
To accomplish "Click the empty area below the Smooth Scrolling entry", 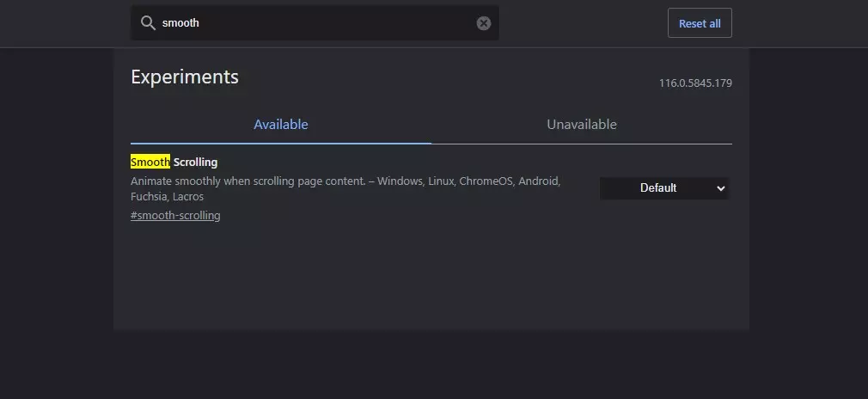I will pyautogui.click(x=431, y=277).
